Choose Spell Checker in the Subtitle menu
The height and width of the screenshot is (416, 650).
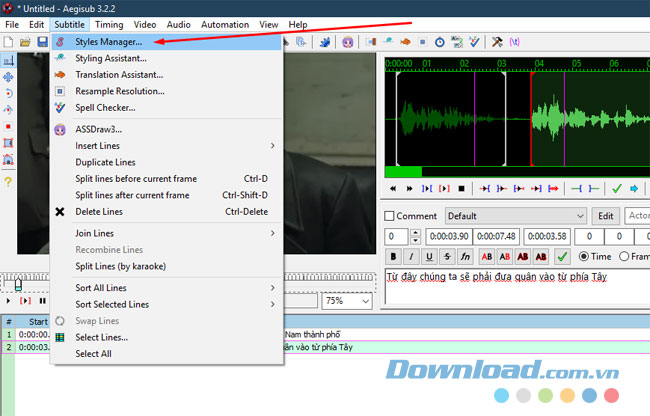click(x=105, y=107)
